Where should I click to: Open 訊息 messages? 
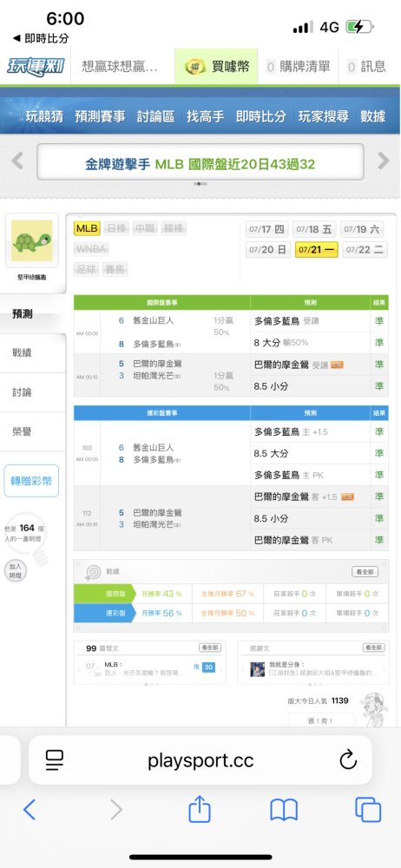tap(366, 67)
